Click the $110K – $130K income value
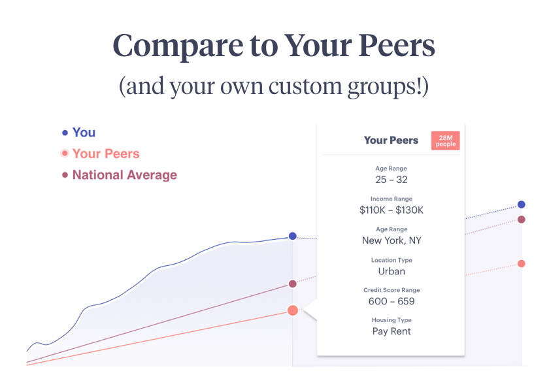The width and height of the screenshot is (549, 392). (x=391, y=210)
